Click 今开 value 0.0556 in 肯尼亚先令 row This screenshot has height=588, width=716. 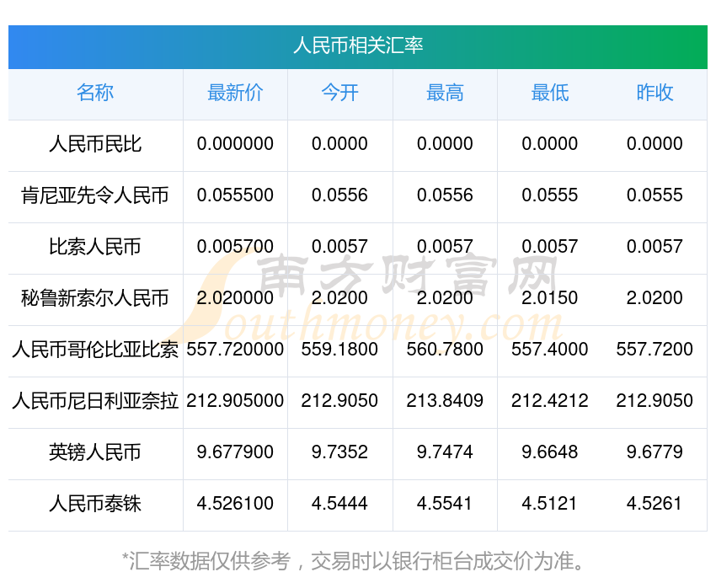[339, 195]
